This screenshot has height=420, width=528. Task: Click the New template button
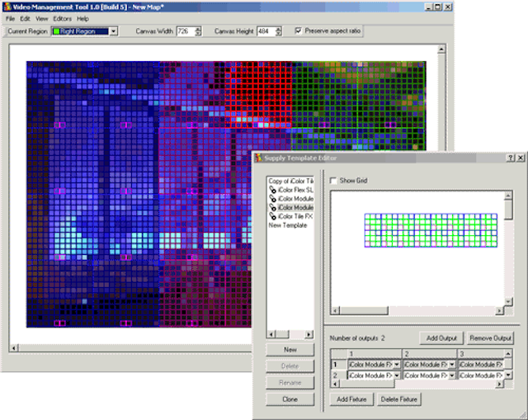coord(290,350)
